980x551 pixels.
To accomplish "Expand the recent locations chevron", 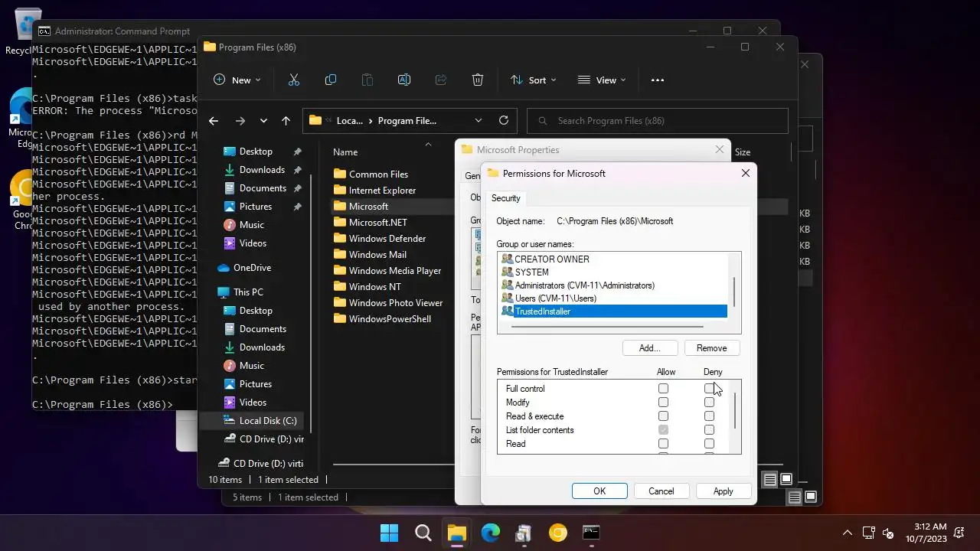I will click(263, 120).
